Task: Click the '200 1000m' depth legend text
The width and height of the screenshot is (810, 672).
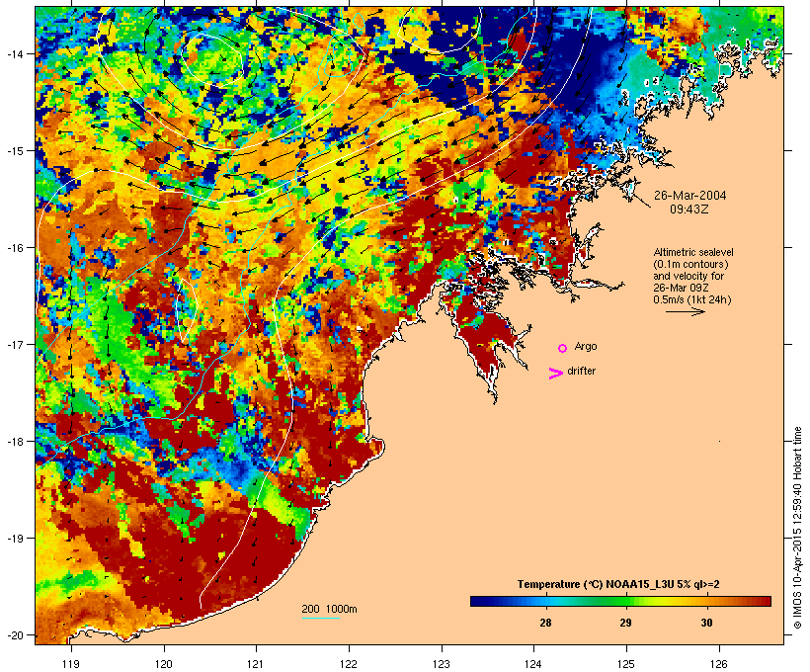Action: click(x=329, y=609)
